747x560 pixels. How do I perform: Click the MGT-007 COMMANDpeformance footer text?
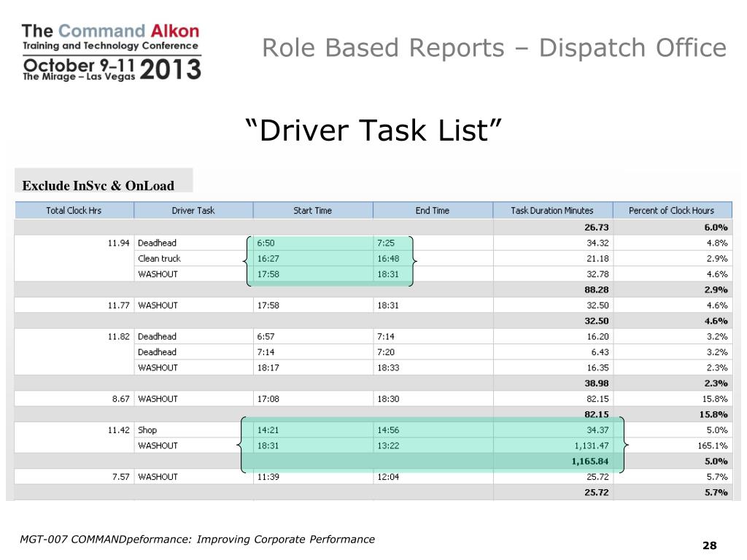197,540
